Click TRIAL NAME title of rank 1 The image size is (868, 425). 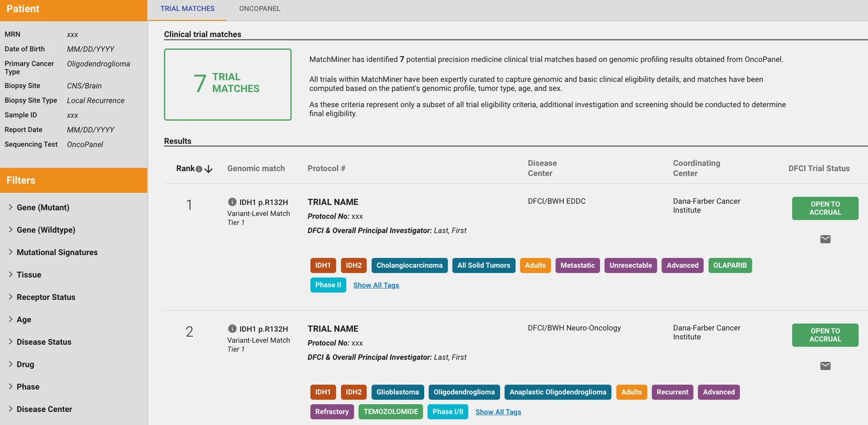333,202
